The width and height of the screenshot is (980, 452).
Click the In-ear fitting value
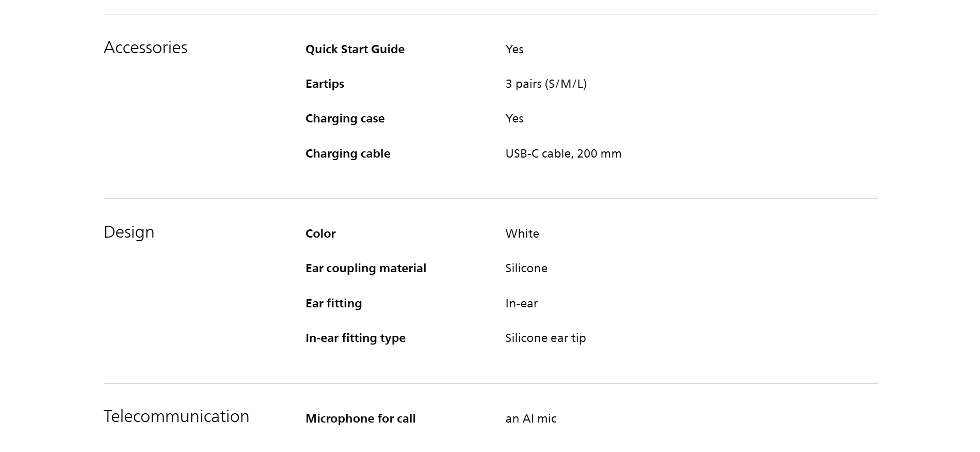coord(521,303)
